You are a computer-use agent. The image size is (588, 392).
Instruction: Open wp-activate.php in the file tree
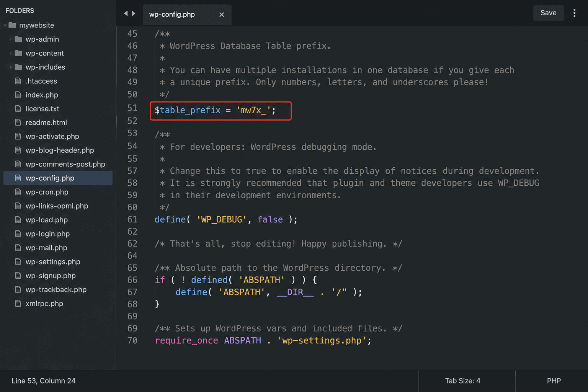tap(52, 136)
